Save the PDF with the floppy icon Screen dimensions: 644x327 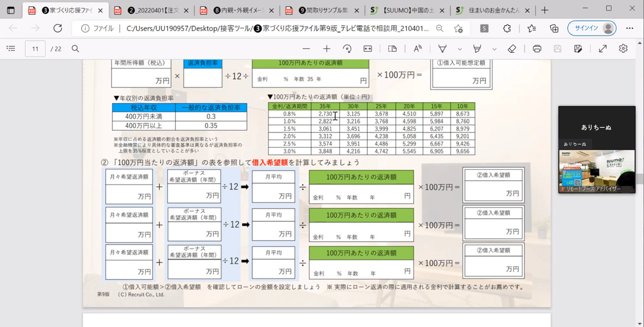(557, 49)
